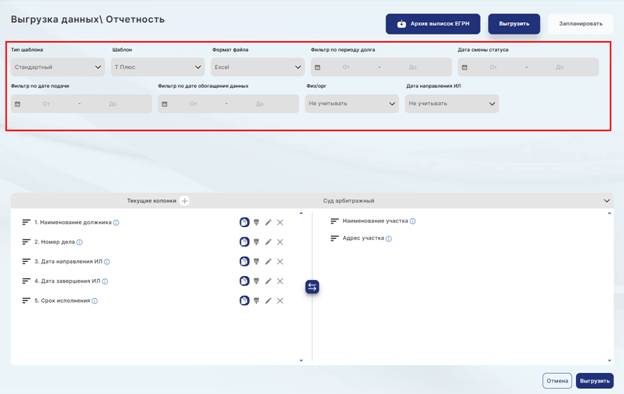Click the Дата смены статуса start date field

click(493, 68)
